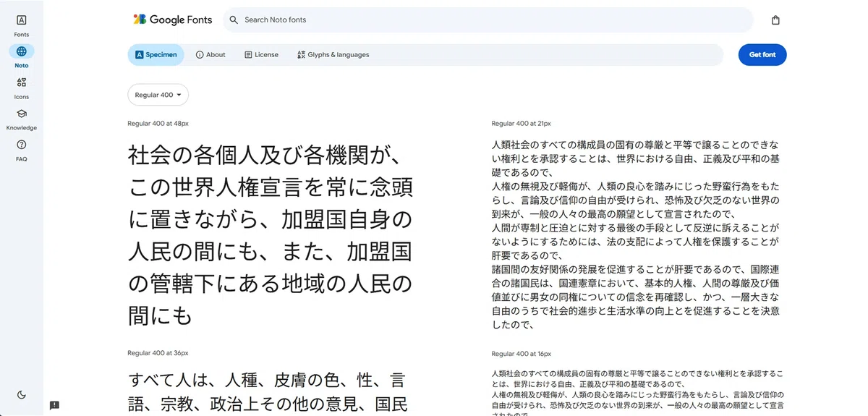Switch to the About tab

pos(210,55)
